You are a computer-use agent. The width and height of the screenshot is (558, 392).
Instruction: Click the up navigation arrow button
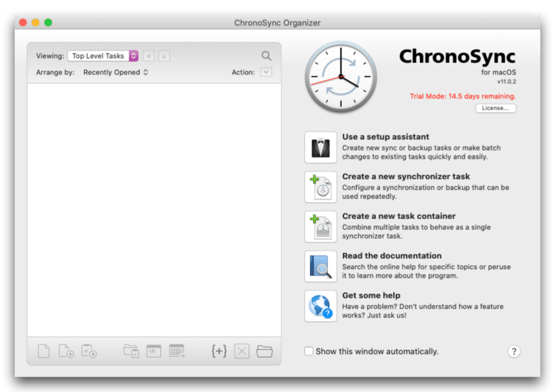(163, 55)
